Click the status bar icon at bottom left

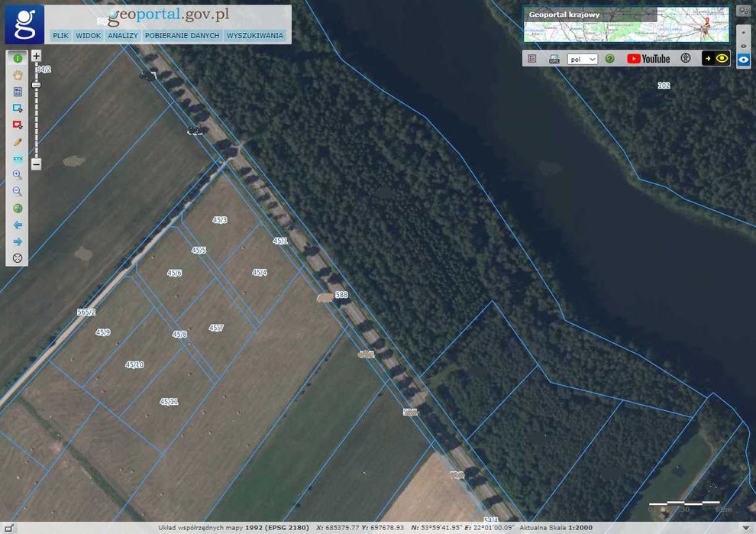(x=8, y=528)
